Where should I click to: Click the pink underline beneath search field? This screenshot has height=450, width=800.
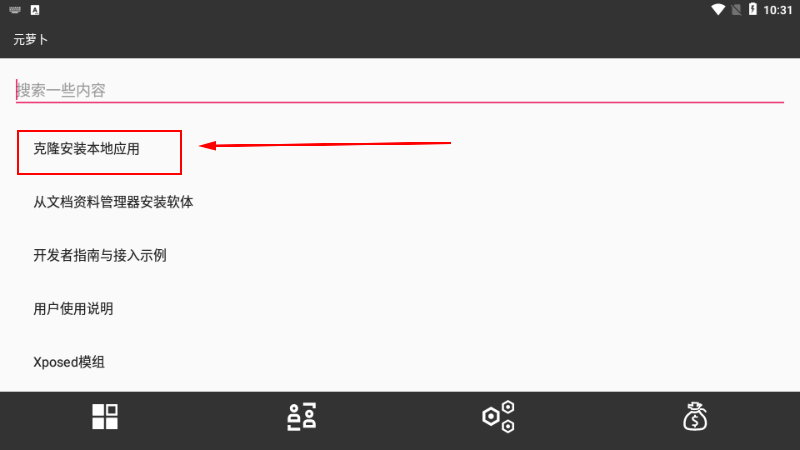click(x=400, y=103)
